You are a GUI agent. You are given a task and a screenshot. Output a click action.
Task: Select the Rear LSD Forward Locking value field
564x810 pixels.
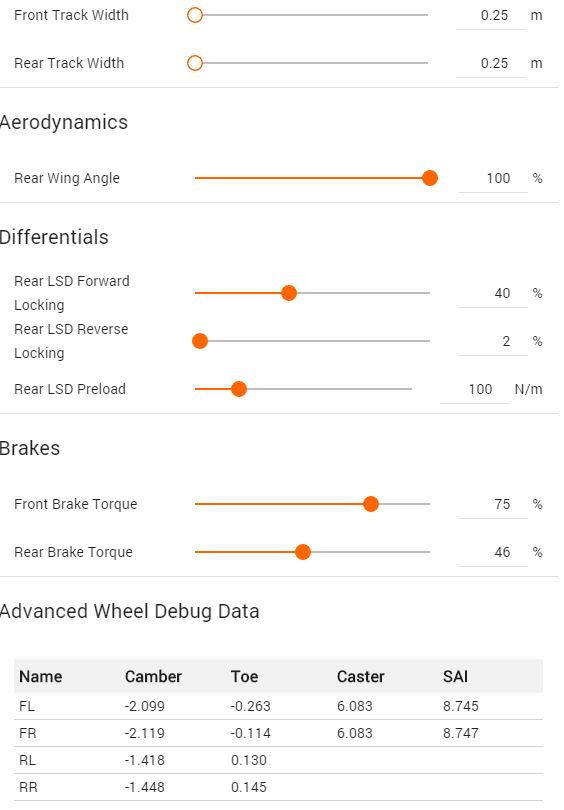tap(493, 293)
